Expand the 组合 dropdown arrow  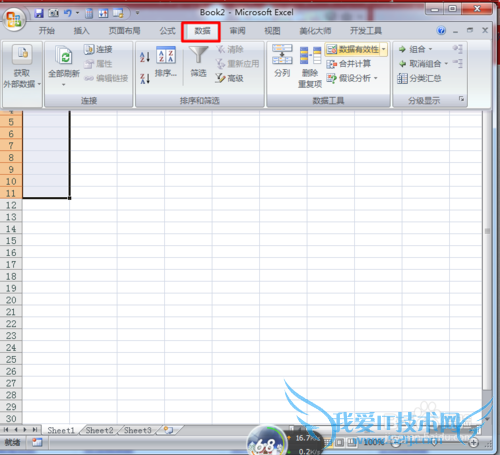coord(431,50)
